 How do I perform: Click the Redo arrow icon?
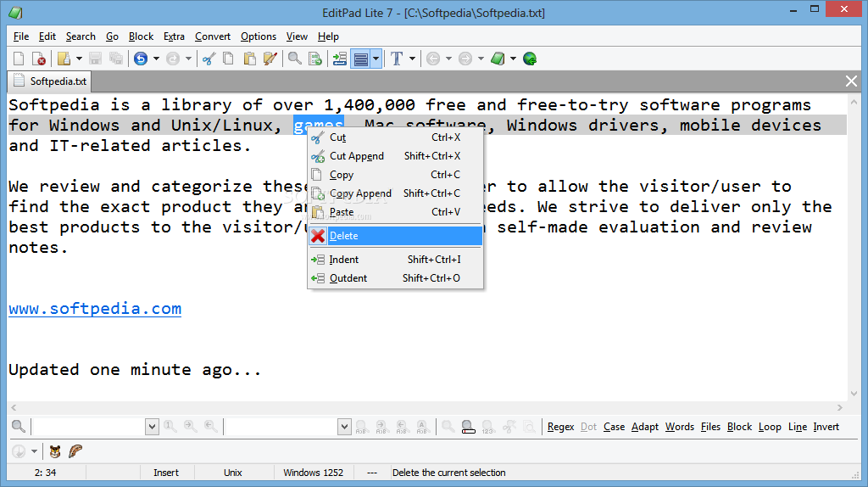tap(173, 59)
